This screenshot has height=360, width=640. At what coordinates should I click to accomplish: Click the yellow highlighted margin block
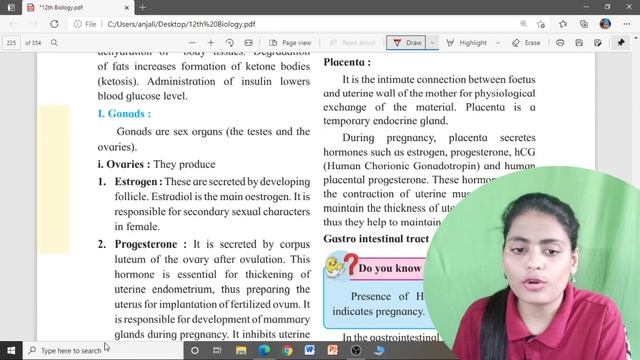point(54,179)
